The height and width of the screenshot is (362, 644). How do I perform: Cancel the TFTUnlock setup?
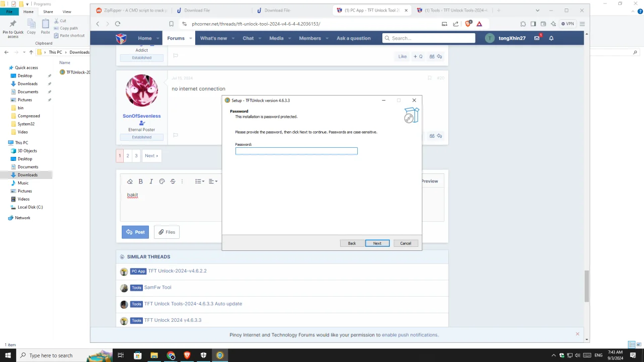[x=406, y=243]
